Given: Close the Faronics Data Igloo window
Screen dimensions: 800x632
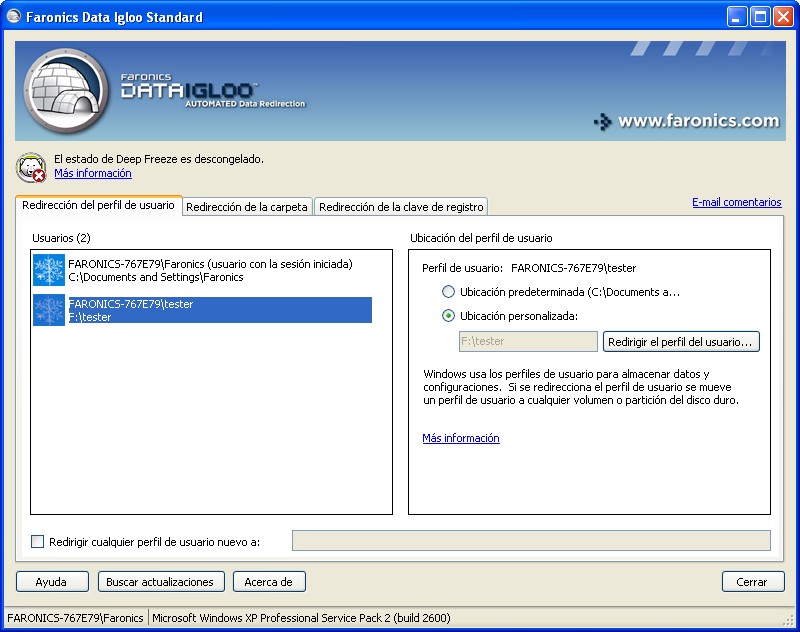Looking at the screenshot, I should coord(783,17).
